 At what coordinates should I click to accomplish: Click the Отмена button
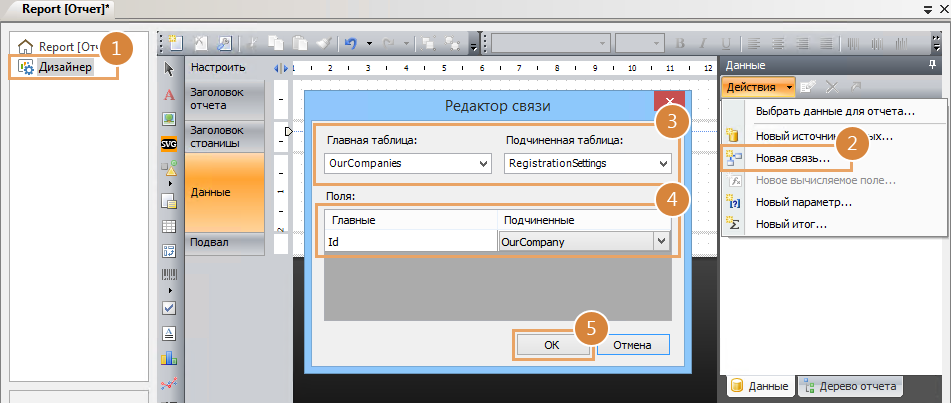(x=632, y=345)
